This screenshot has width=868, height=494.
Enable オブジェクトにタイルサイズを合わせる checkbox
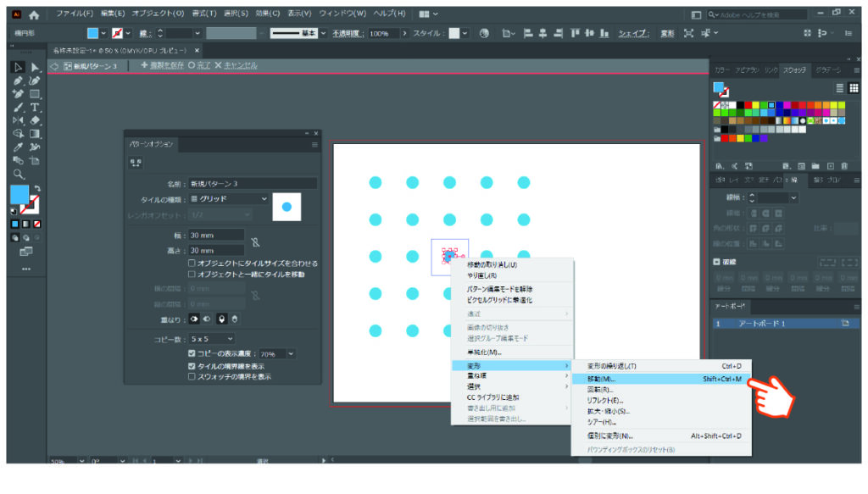click(x=192, y=264)
